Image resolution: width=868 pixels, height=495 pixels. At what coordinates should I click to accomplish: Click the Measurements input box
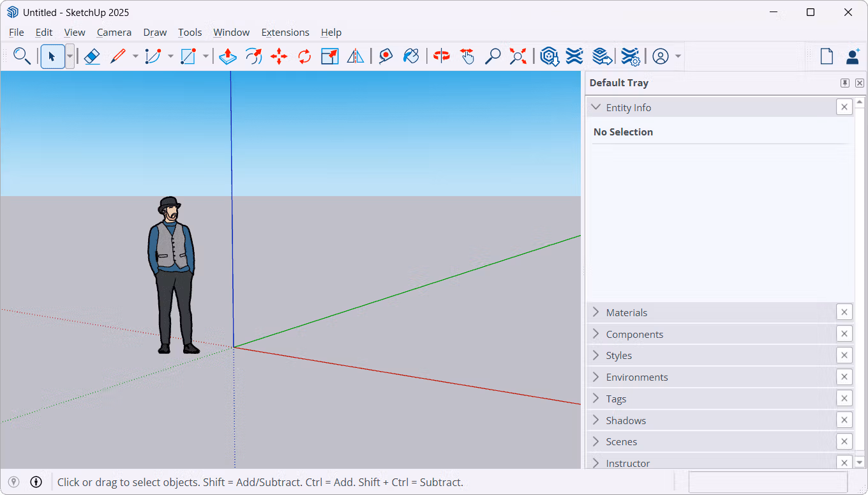pos(768,482)
